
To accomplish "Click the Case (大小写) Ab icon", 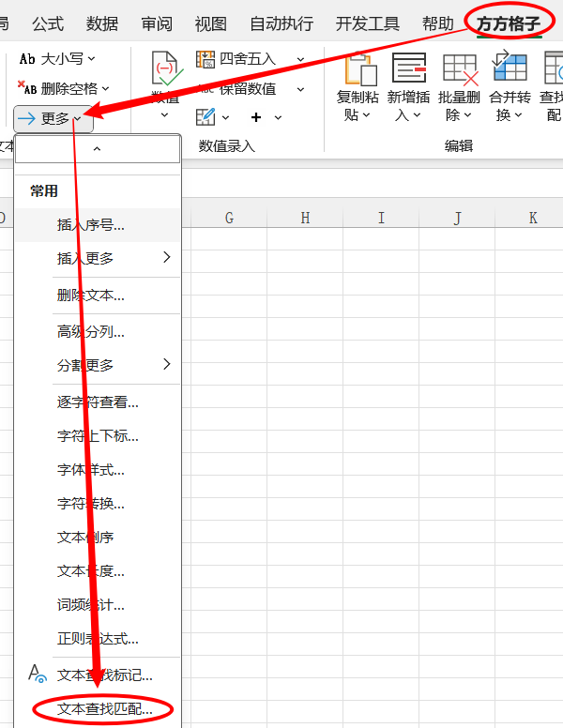I will [28, 59].
